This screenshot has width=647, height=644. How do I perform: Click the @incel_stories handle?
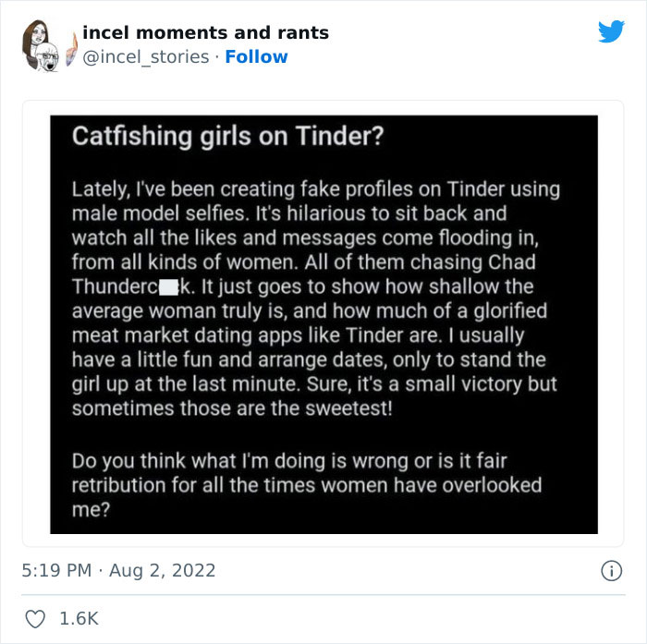146,57
